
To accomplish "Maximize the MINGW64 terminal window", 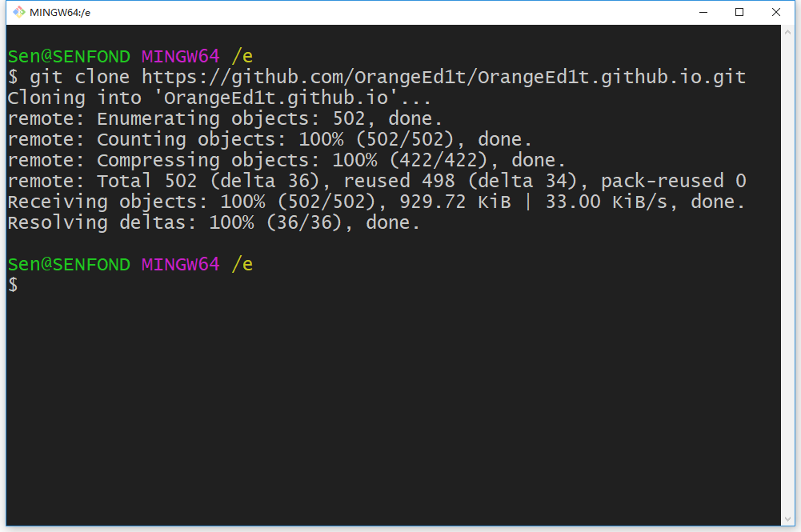I will pos(739,12).
